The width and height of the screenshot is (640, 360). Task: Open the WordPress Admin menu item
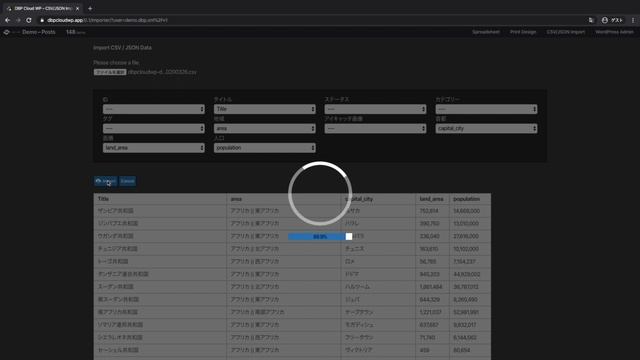[x=614, y=32]
